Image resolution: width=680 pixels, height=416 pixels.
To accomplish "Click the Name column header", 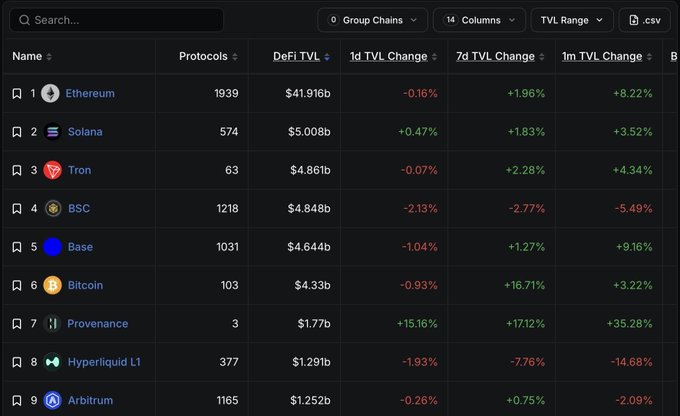I will (x=27, y=56).
